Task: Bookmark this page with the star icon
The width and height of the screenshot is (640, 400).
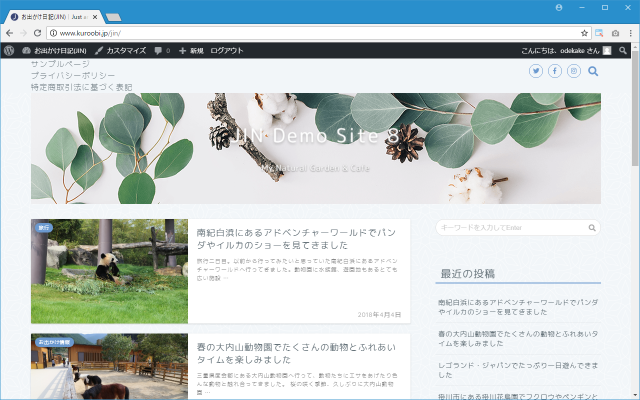Action: coord(584,33)
